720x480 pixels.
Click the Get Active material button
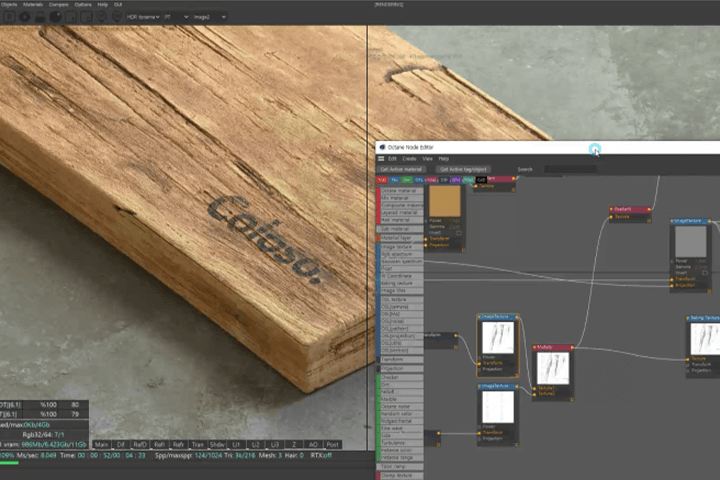[x=401, y=169]
